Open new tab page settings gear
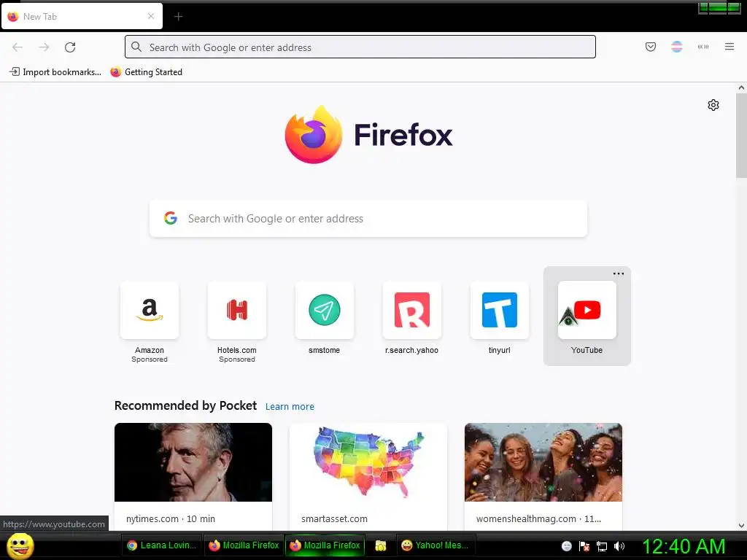Image resolution: width=747 pixels, height=560 pixels. [x=713, y=105]
